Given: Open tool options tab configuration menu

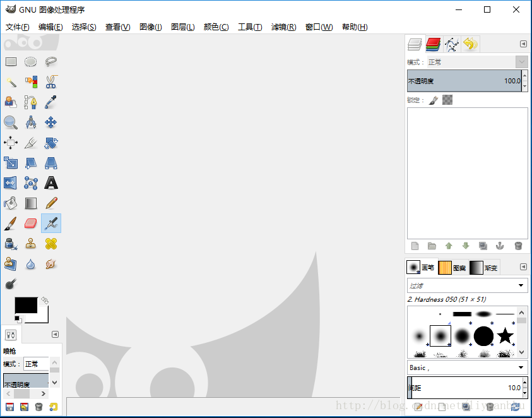Looking at the screenshot, I should [x=55, y=335].
